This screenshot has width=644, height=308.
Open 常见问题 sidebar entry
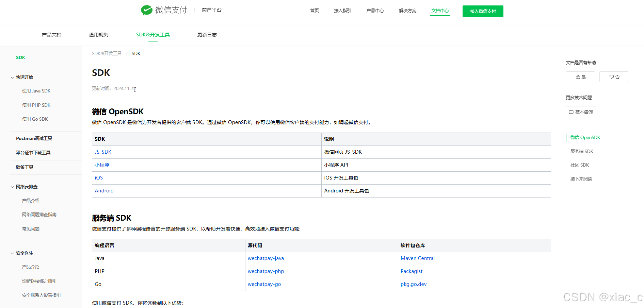pos(31,229)
